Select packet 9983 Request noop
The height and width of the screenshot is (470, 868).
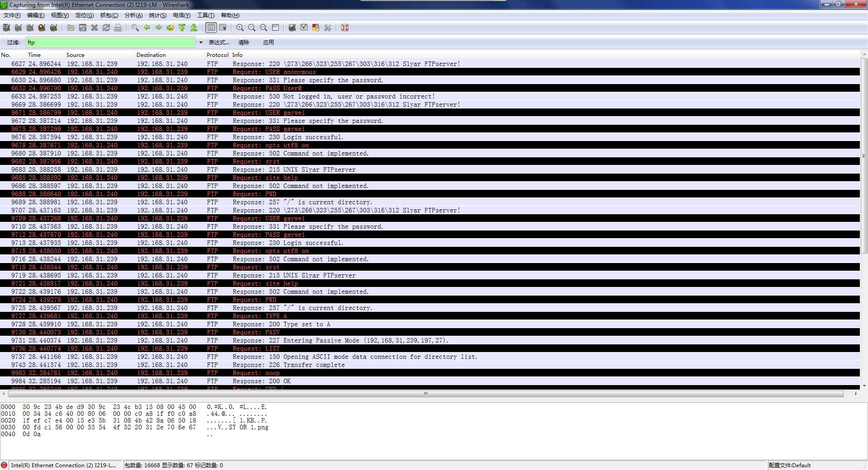pyautogui.click(x=430, y=373)
